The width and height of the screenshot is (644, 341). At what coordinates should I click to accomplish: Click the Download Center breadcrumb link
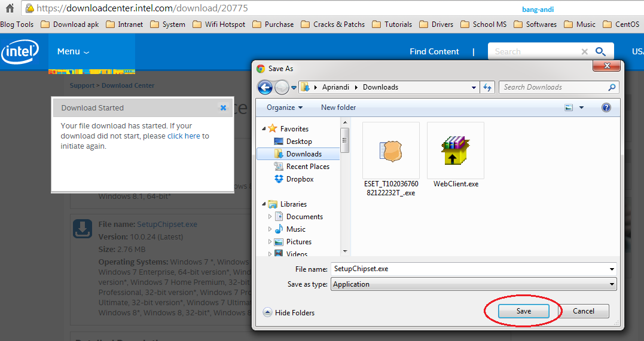click(x=128, y=85)
